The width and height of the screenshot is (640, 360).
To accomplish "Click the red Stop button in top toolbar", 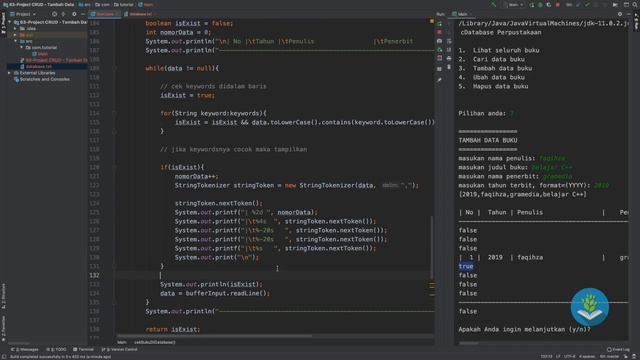I will point(558,4).
